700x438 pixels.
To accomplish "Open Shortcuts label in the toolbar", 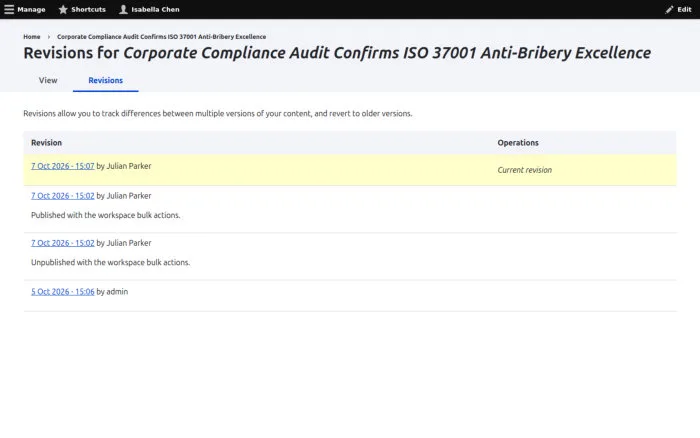I will pyautogui.click(x=88, y=9).
